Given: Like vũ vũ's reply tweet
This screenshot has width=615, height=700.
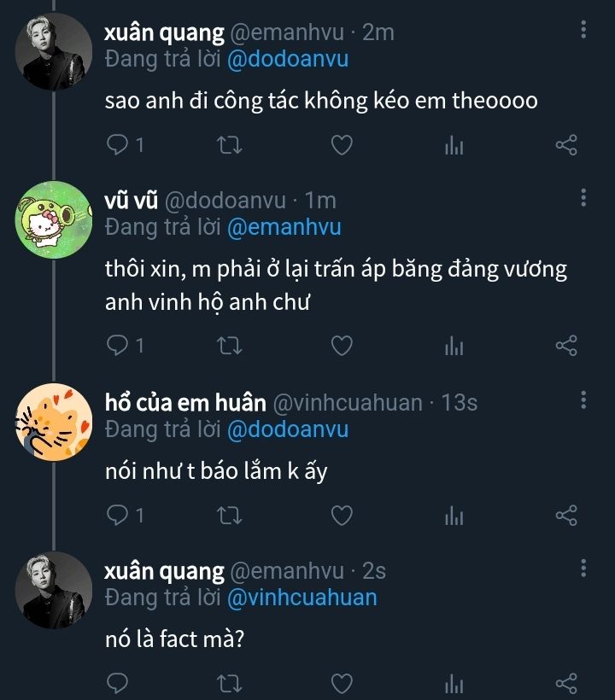Looking at the screenshot, I should [342, 346].
